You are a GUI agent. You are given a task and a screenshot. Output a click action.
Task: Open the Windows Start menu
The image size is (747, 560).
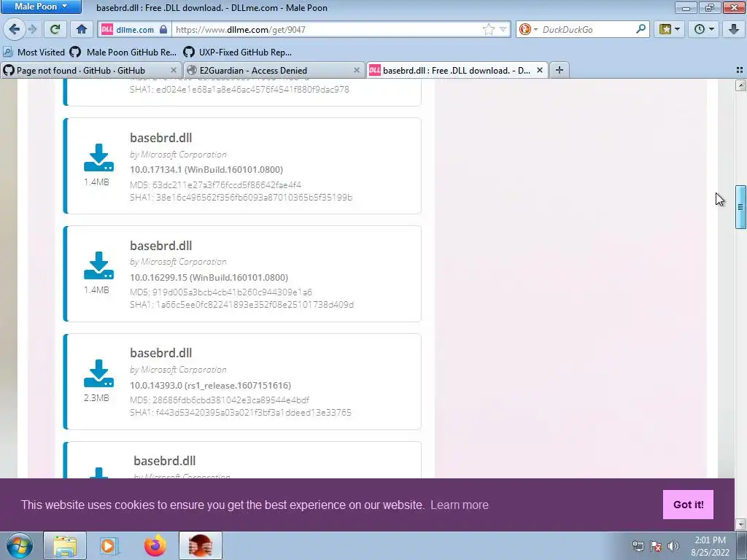19,545
